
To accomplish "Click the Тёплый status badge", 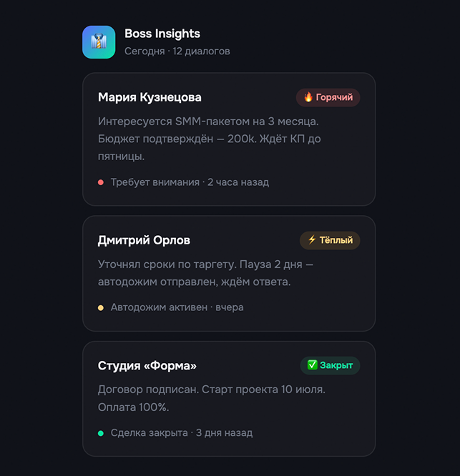I will (330, 240).
